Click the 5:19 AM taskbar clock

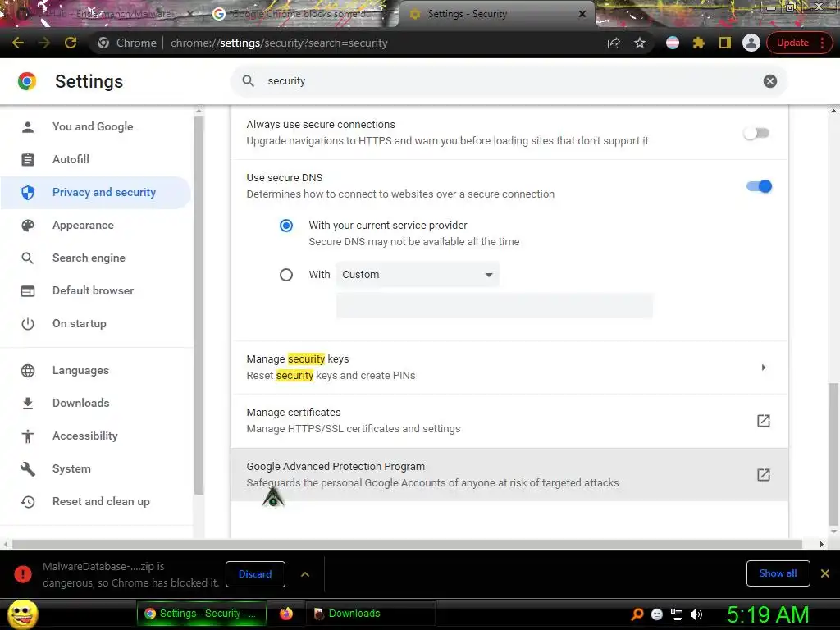point(768,614)
